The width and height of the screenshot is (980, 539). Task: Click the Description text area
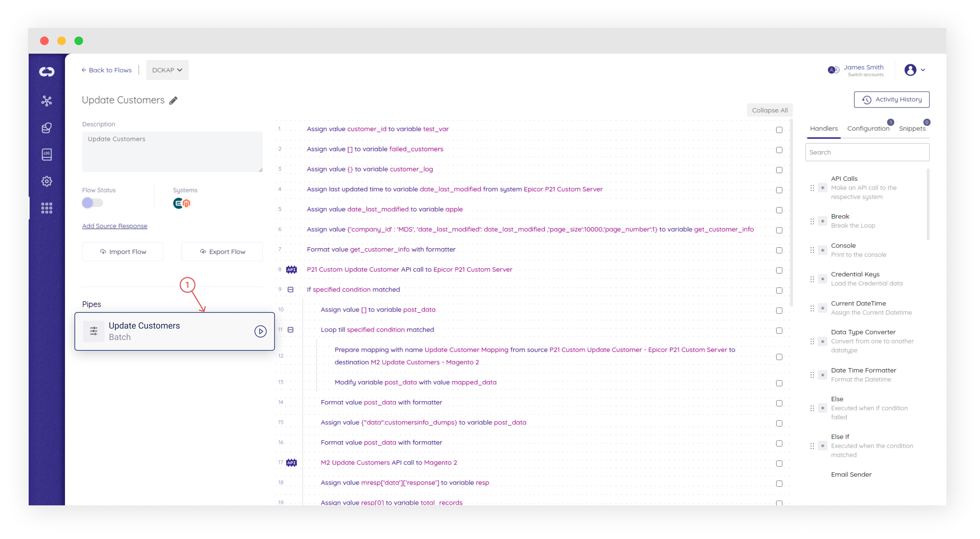tap(172, 152)
